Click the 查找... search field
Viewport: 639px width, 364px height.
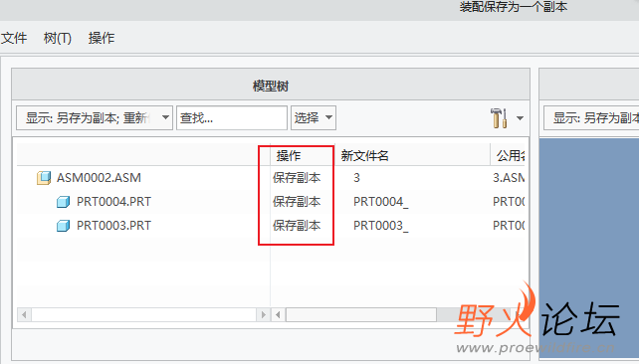(x=232, y=118)
